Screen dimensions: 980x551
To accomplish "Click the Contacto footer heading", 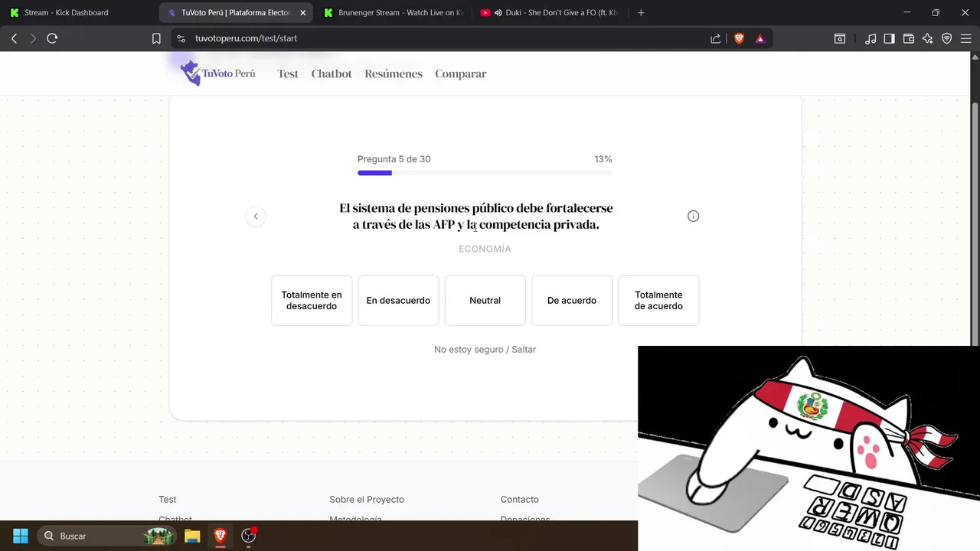I will (x=519, y=499).
